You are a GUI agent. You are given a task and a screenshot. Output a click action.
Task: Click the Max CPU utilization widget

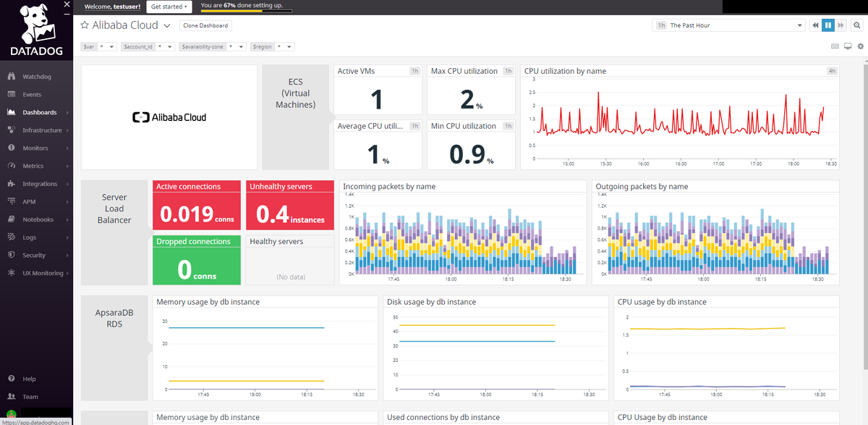point(471,90)
